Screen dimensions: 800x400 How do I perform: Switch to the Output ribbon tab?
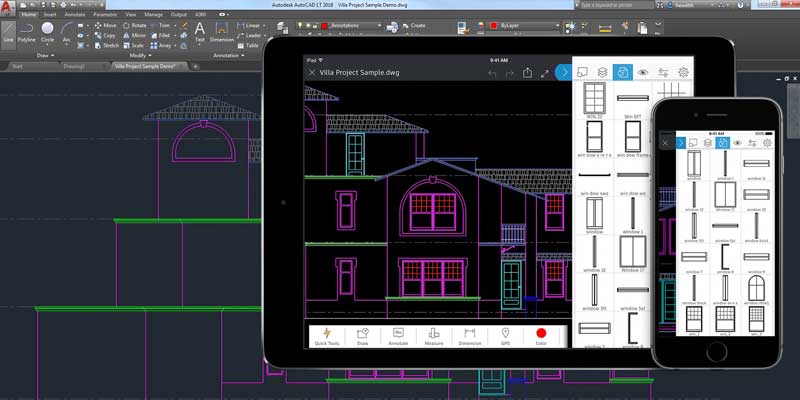tap(179, 15)
